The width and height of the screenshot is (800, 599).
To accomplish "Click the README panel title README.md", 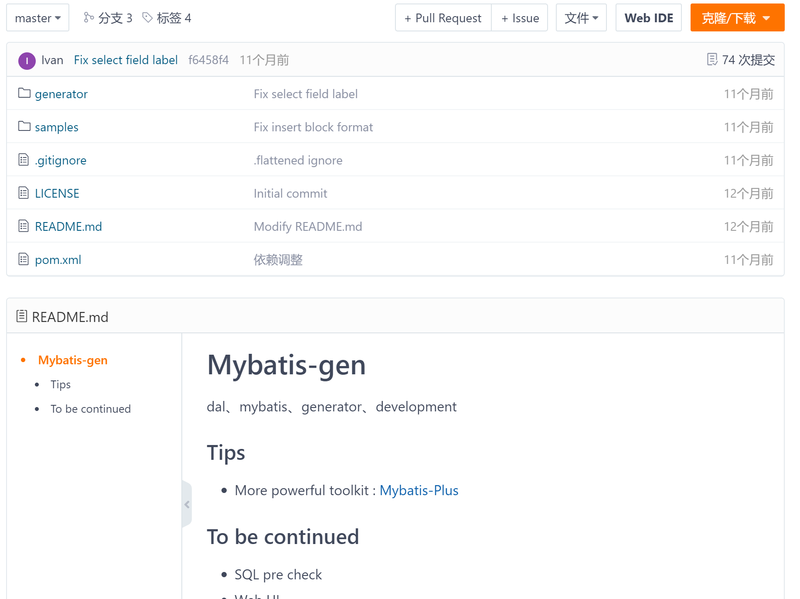I will (70, 317).
